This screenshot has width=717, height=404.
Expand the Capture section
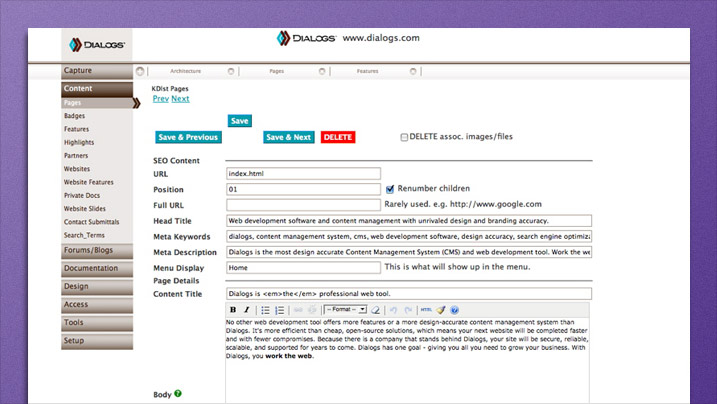coord(97,71)
